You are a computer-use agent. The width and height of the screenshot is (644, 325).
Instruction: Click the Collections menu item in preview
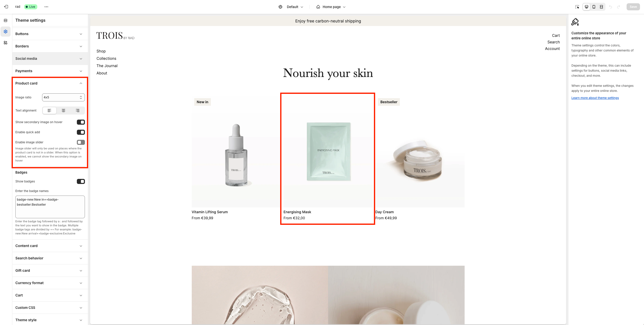(106, 59)
